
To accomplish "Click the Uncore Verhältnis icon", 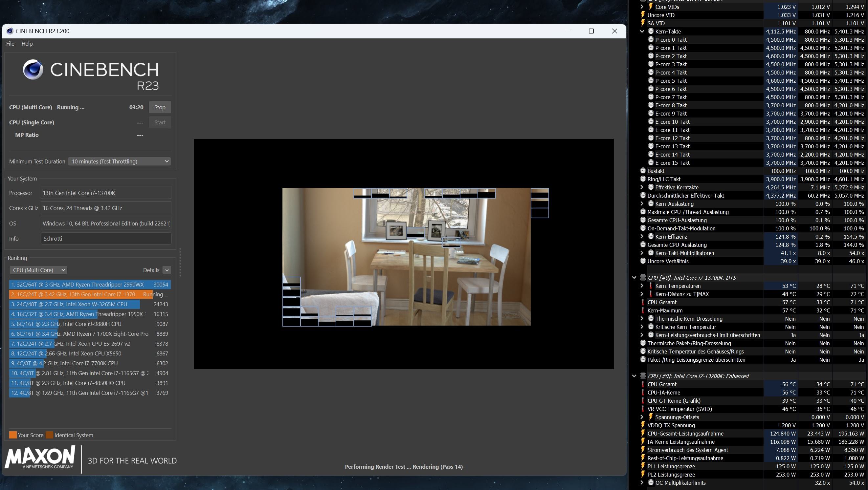I will coord(643,261).
